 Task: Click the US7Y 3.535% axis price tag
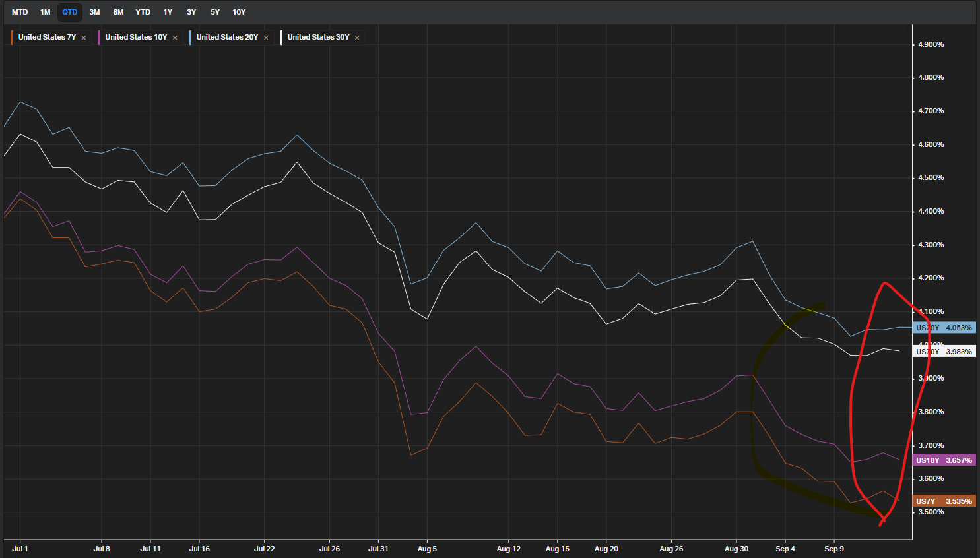944,501
